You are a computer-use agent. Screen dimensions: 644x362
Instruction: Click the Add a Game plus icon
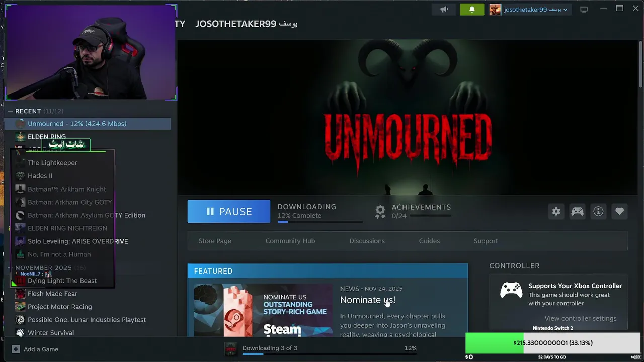[16, 349]
